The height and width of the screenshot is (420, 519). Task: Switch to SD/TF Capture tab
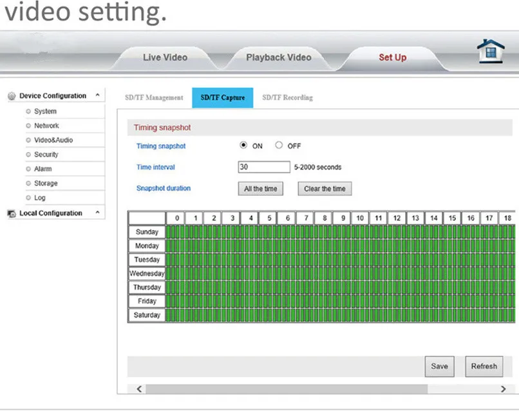click(x=222, y=98)
